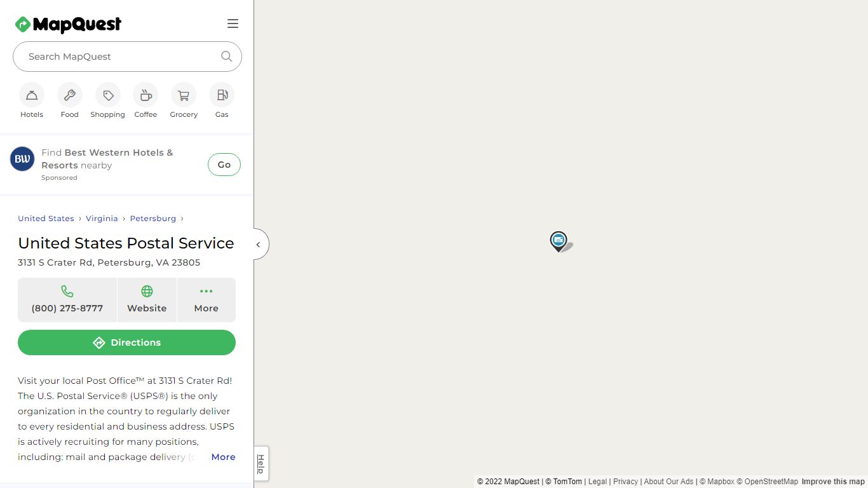
Task: Click the Best Western BW logo
Action: (x=22, y=159)
